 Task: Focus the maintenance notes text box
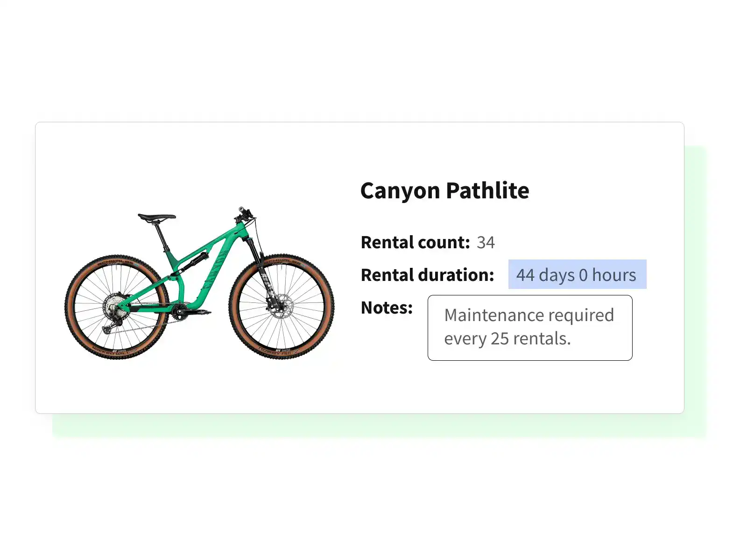tap(530, 328)
